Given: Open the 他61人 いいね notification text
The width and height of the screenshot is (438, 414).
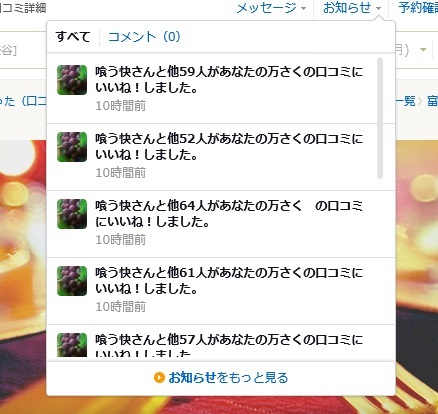Looking at the screenshot, I should click(229, 281).
